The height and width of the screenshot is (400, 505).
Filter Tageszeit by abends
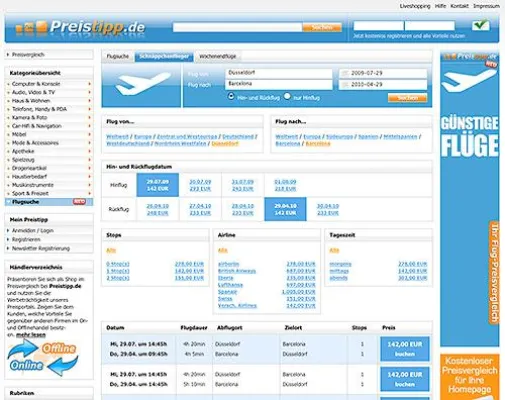pos(338,278)
